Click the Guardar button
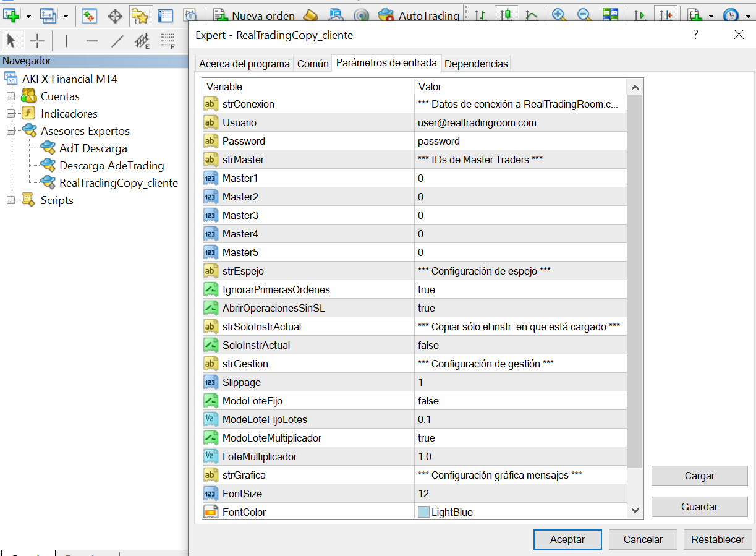Viewport: 756px width, 556px height. (x=700, y=507)
